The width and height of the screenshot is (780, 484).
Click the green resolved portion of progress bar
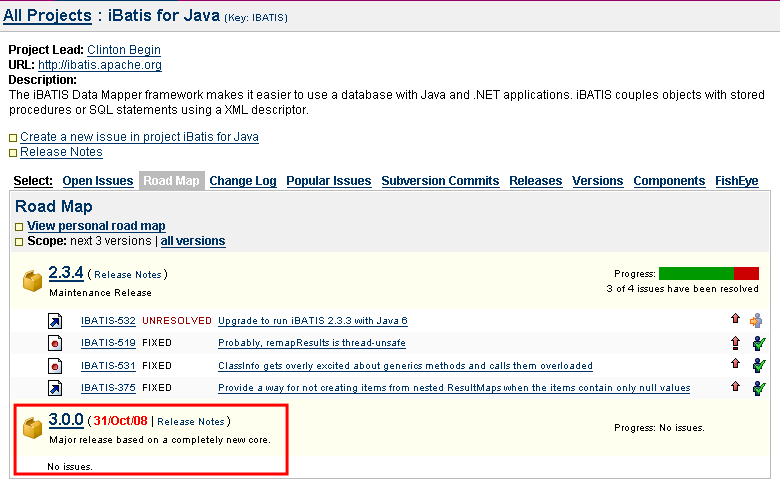coord(696,274)
